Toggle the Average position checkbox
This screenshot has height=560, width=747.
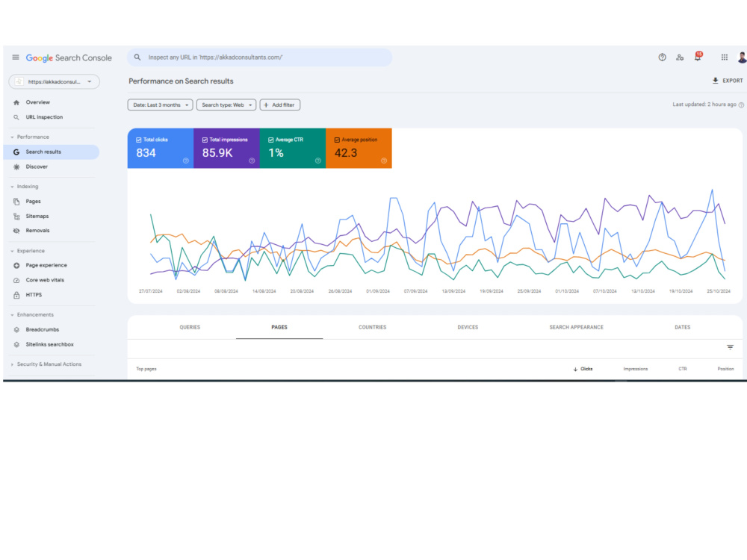coord(337,140)
